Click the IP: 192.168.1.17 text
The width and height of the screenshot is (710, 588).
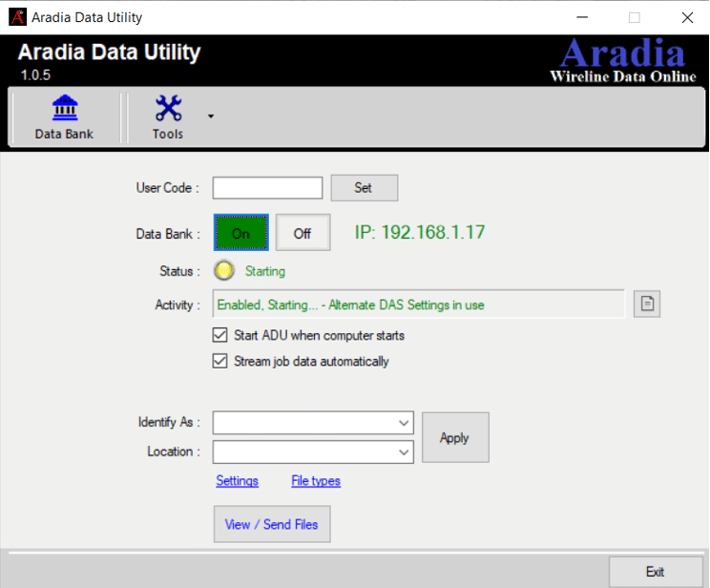coord(419,232)
